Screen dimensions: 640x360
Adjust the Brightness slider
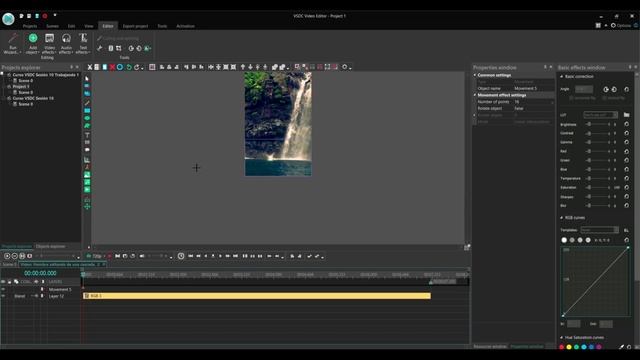(x=598, y=124)
